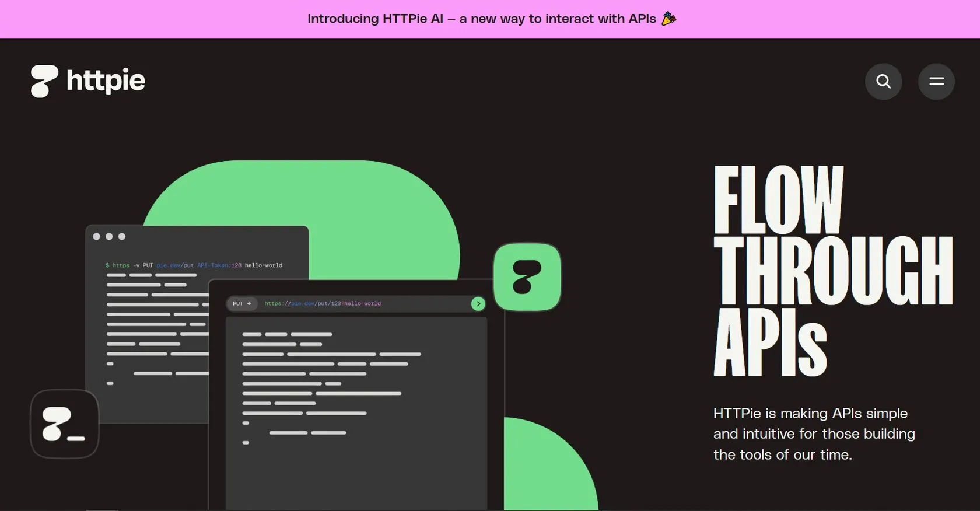Open the search button in header
The image size is (980, 511).
[883, 81]
